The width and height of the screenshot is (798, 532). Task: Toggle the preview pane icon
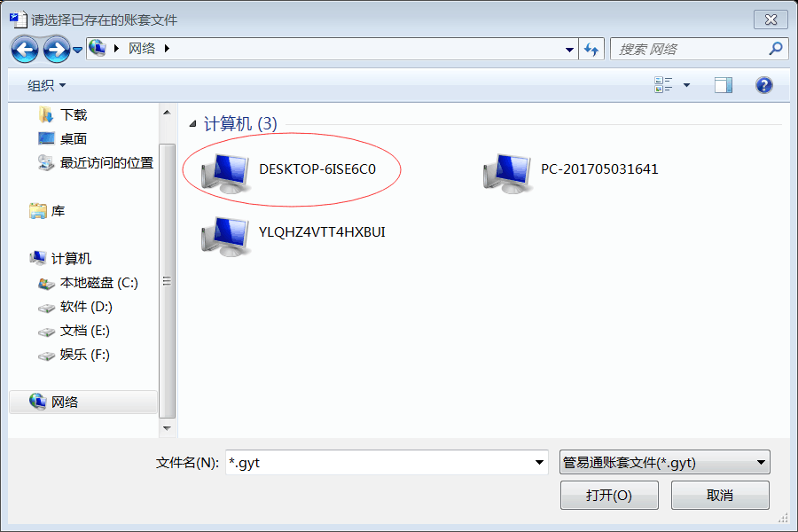tap(723, 85)
